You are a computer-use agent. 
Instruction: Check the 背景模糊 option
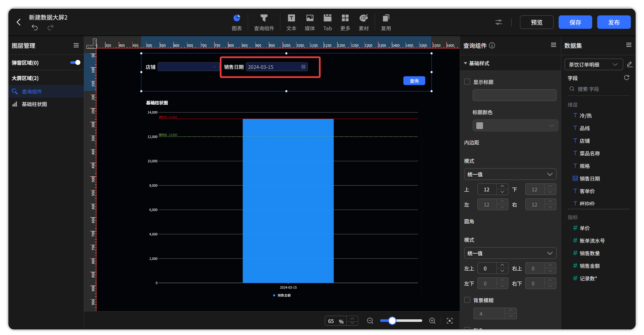point(467,300)
